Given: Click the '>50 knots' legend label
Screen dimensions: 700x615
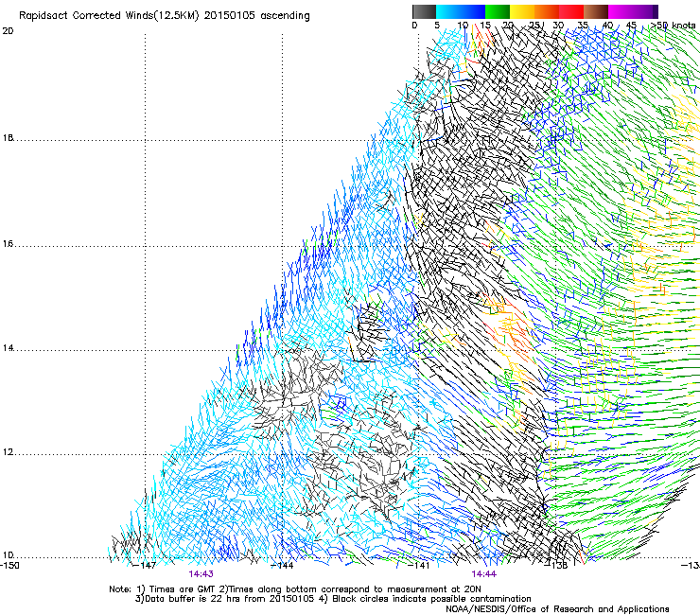Looking at the screenshot, I should click(673, 25).
